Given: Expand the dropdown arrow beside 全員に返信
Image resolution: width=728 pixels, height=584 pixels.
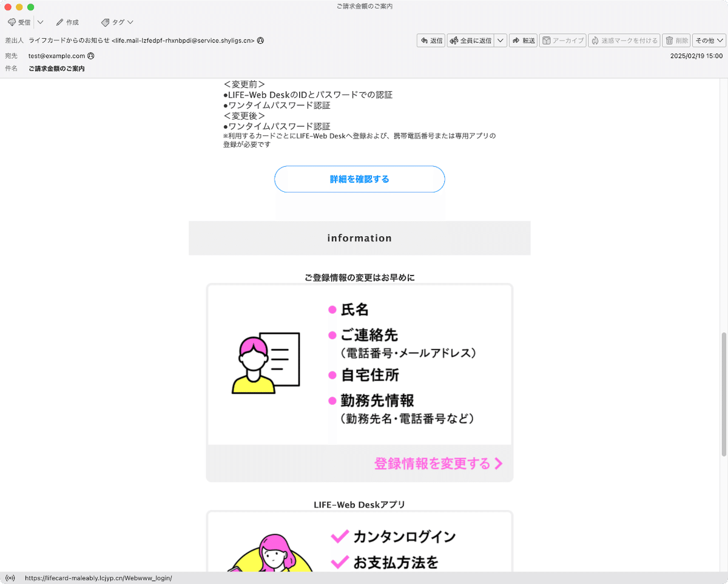Looking at the screenshot, I should pyautogui.click(x=500, y=41).
